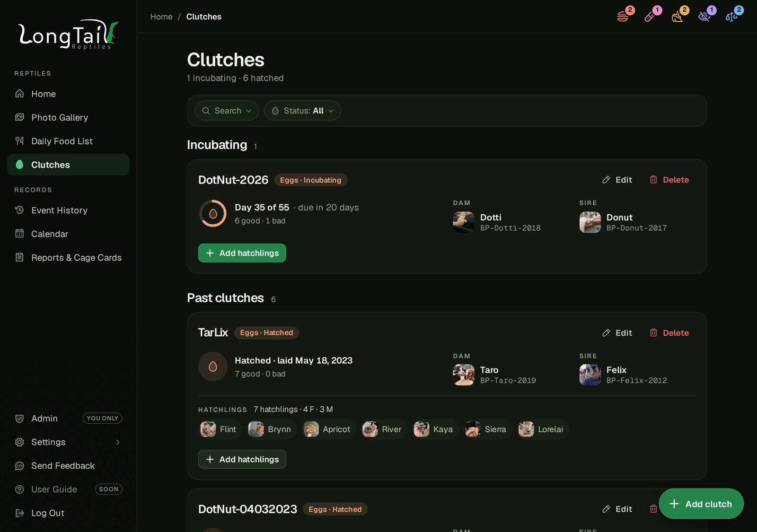Edit the DotNut-2026 clutch
The height and width of the screenshot is (532, 757).
click(617, 180)
